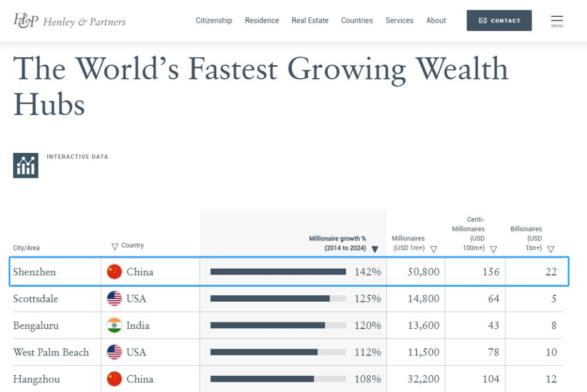The image size is (587, 392).
Task: Click the Henley & Partners logo
Action: click(x=69, y=21)
